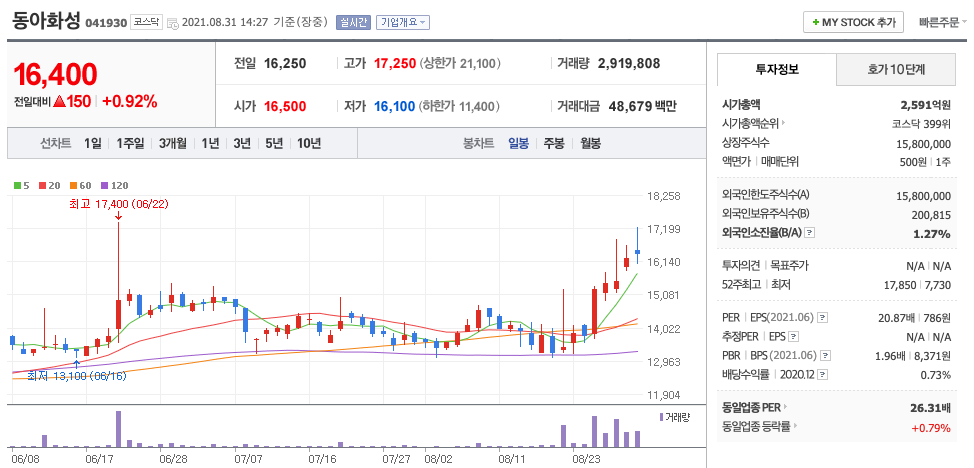Click the 코스닥 market badge
Image resolution: width=974 pixels, height=468 pixels.
tap(147, 23)
